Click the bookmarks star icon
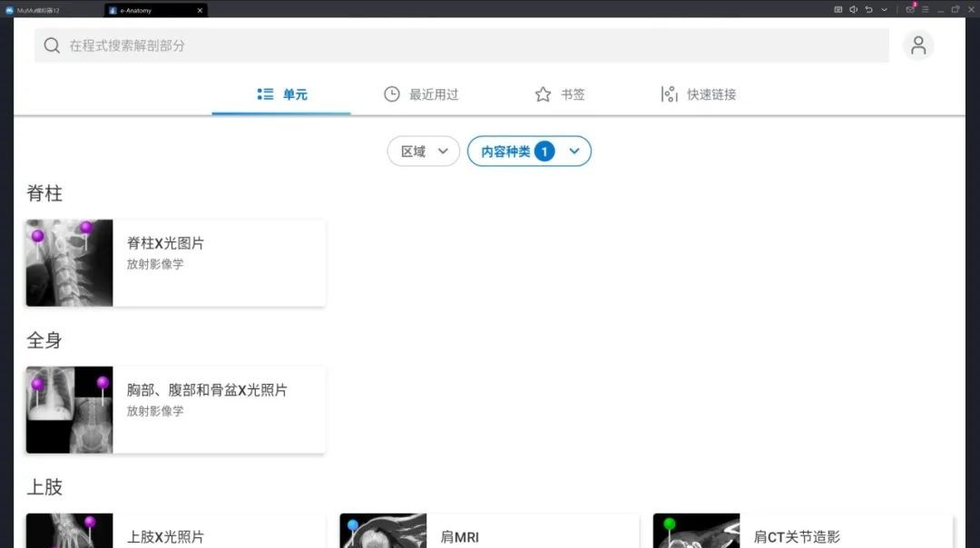Screen dimensions: 980x548 [x=543, y=93]
